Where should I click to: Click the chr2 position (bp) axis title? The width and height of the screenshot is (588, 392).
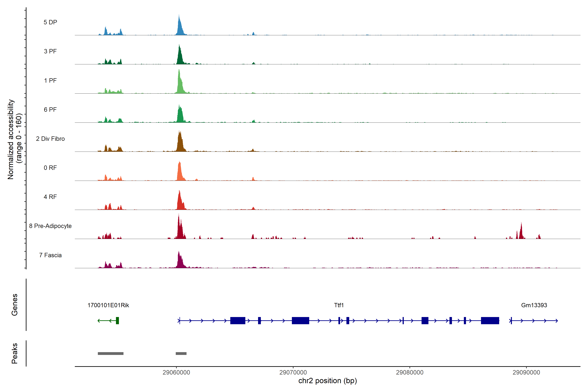click(327, 381)
